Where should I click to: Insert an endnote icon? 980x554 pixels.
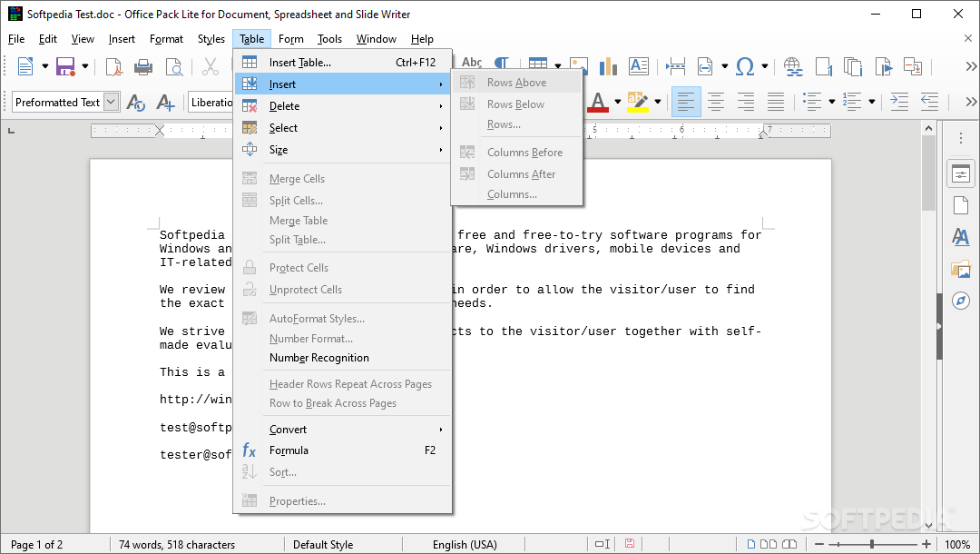coord(853,66)
